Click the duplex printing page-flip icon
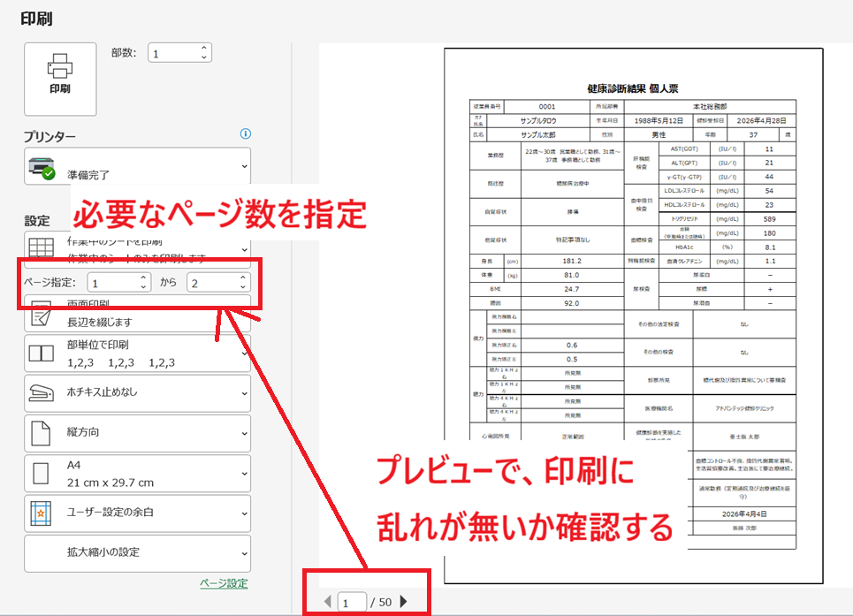853x616 pixels. [42, 315]
